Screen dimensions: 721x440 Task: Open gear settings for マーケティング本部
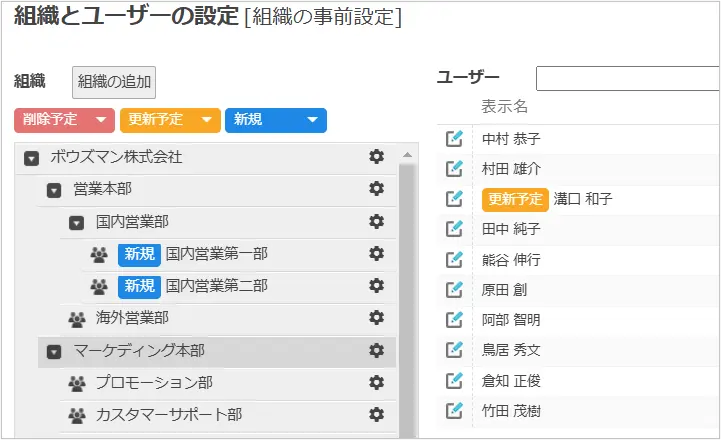377,350
